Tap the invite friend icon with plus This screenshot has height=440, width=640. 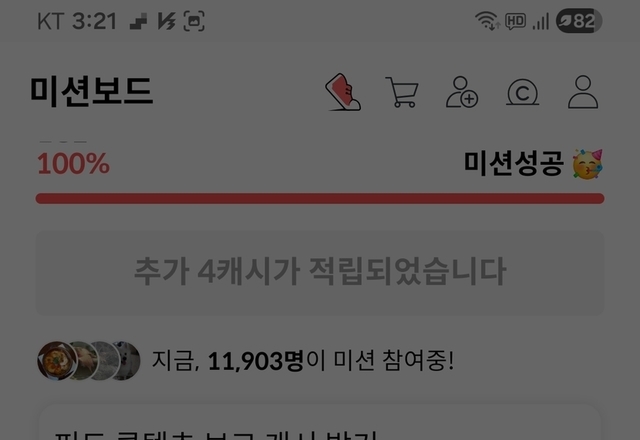pyautogui.click(x=462, y=92)
